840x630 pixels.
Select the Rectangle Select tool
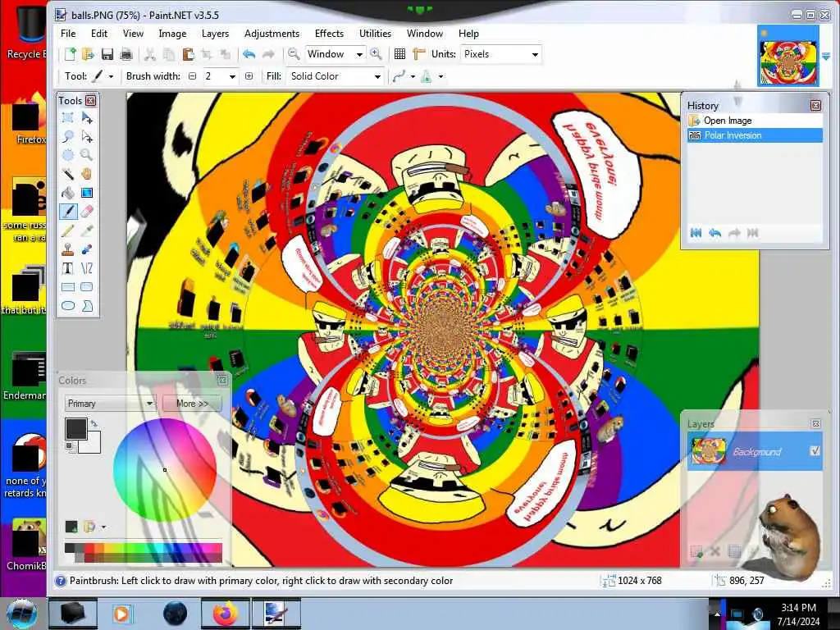click(67, 117)
